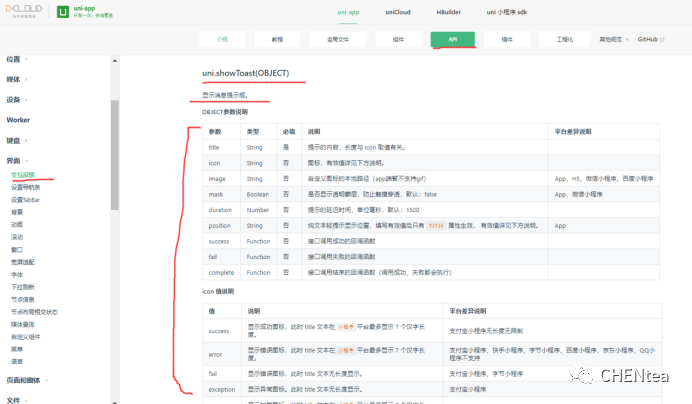Open the GitHub external link

(651, 39)
